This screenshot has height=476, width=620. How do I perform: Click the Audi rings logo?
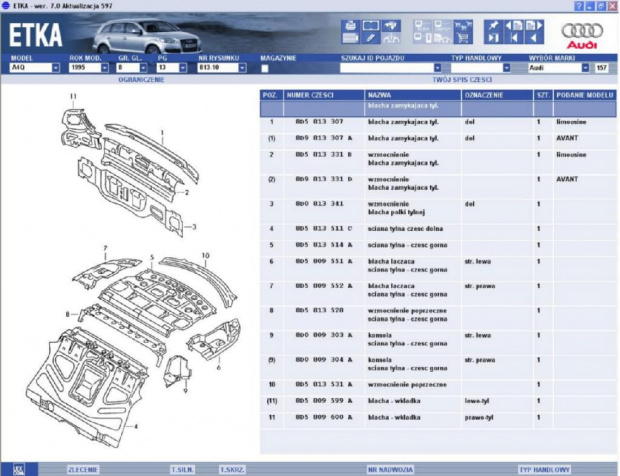582,36
